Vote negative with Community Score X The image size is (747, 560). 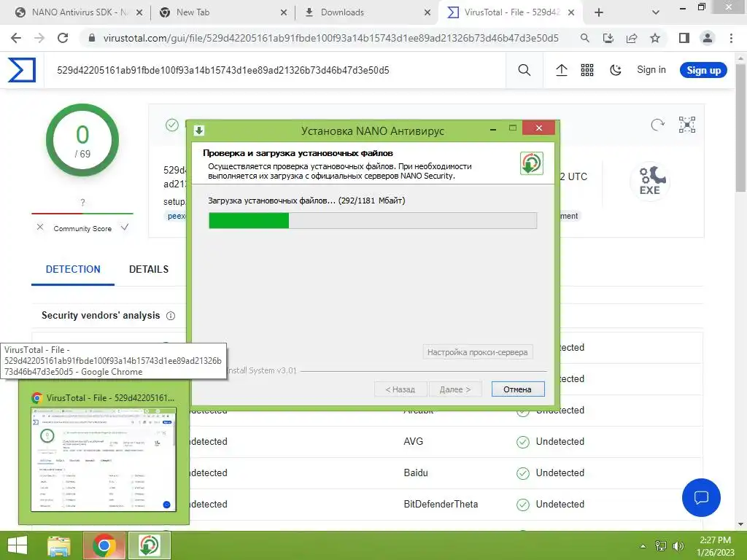[40, 227]
